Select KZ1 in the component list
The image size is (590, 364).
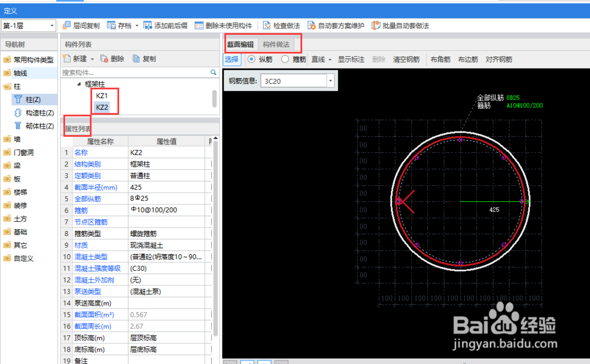point(102,96)
